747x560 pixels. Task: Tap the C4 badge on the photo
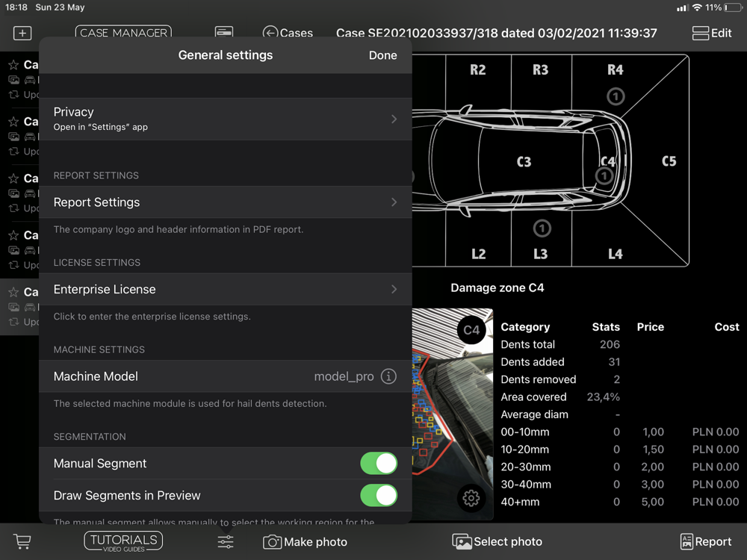coord(471,330)
